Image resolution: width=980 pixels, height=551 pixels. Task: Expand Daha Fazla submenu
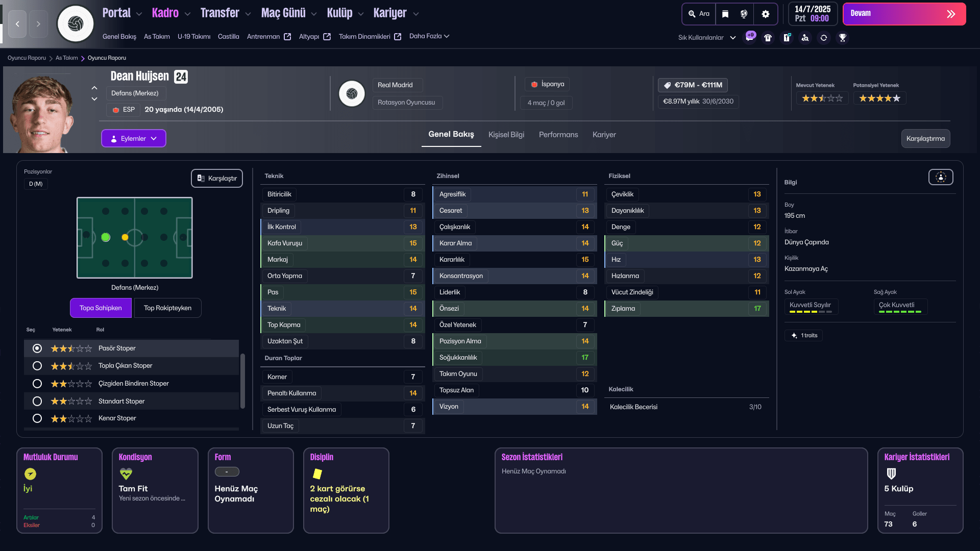429,36
